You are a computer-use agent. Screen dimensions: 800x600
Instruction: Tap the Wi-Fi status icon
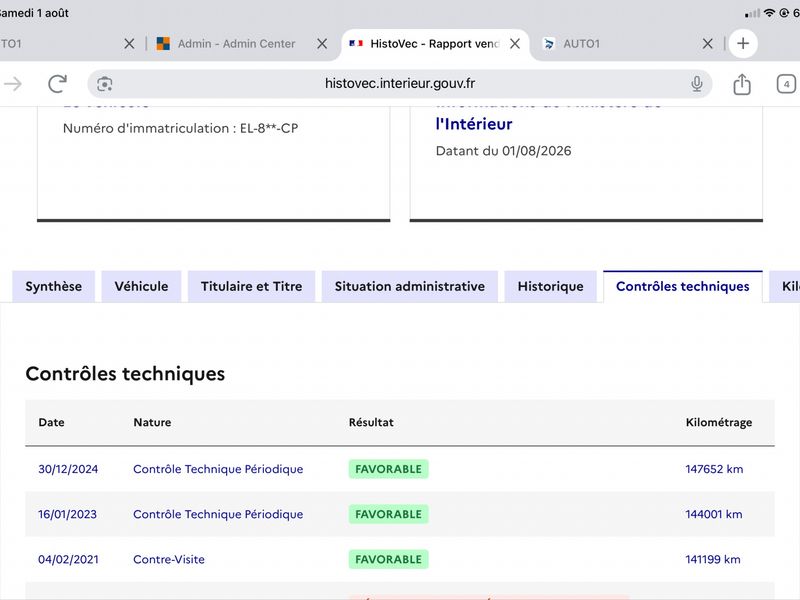coord(769,13)
